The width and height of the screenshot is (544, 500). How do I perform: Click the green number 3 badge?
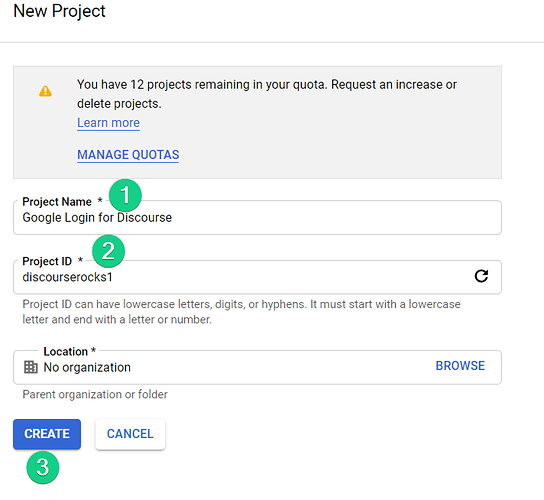[43, 467]
